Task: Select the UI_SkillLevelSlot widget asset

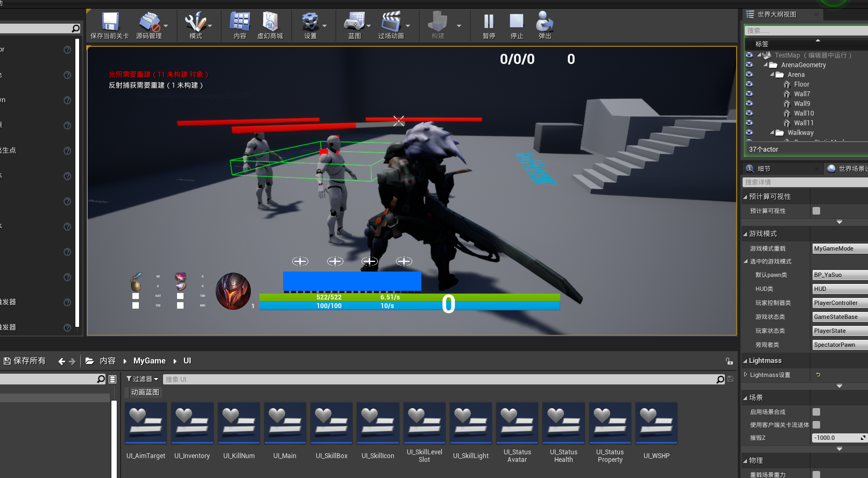Action: pos(425,423)
